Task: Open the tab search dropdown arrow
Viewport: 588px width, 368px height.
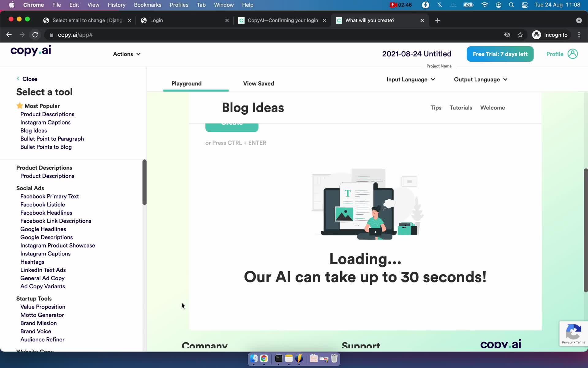Action: tap(579, 21)
